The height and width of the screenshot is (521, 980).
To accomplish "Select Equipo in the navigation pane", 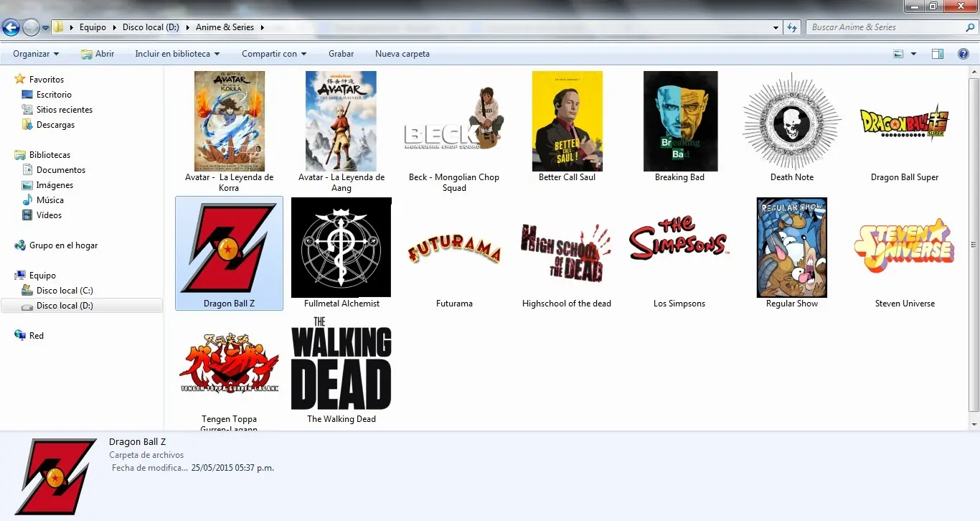I will click(x=42, y=276).
